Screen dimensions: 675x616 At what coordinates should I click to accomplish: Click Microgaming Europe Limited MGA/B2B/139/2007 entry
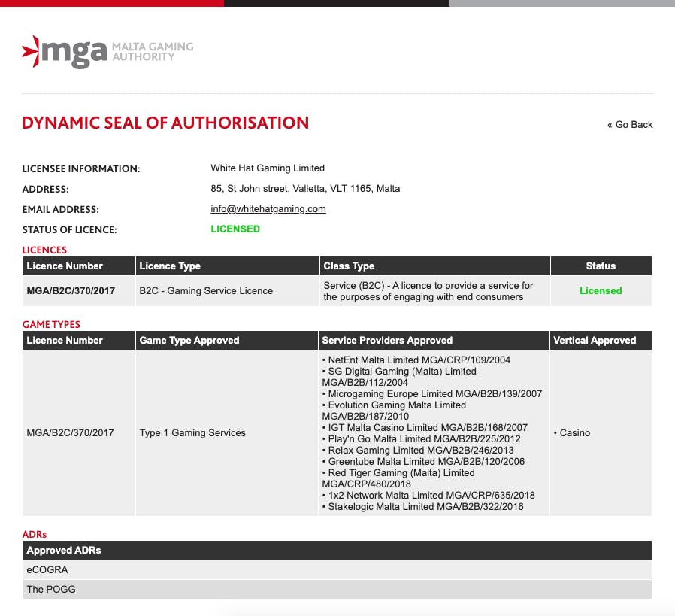[x=431, y=393]
